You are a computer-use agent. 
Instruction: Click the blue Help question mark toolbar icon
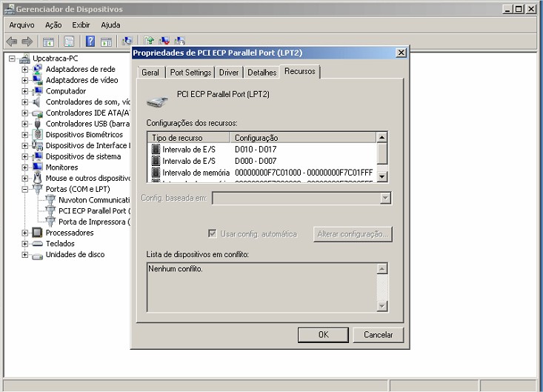(x=90, y=41)
